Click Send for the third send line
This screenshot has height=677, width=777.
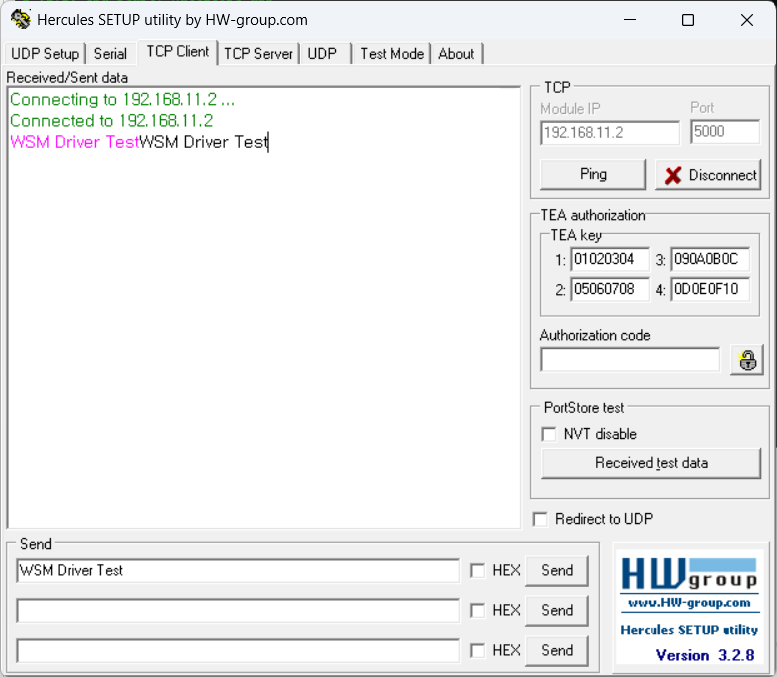pyautogui.click(x=557, y=650)
